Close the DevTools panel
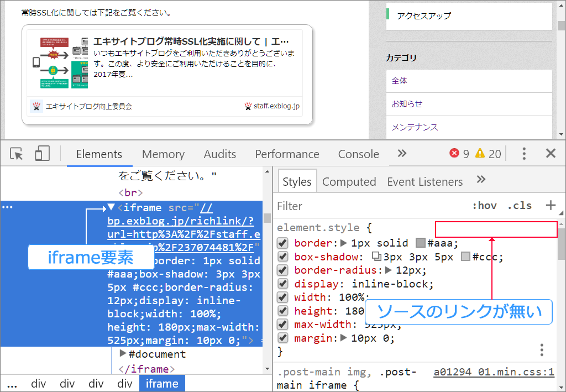 551,153
